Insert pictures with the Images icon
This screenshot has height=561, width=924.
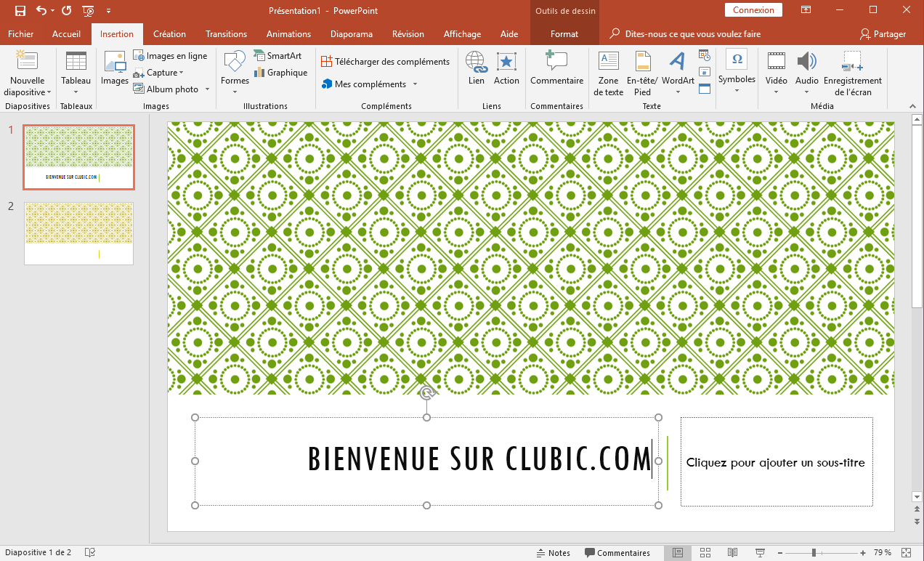[x=115, y=62]
